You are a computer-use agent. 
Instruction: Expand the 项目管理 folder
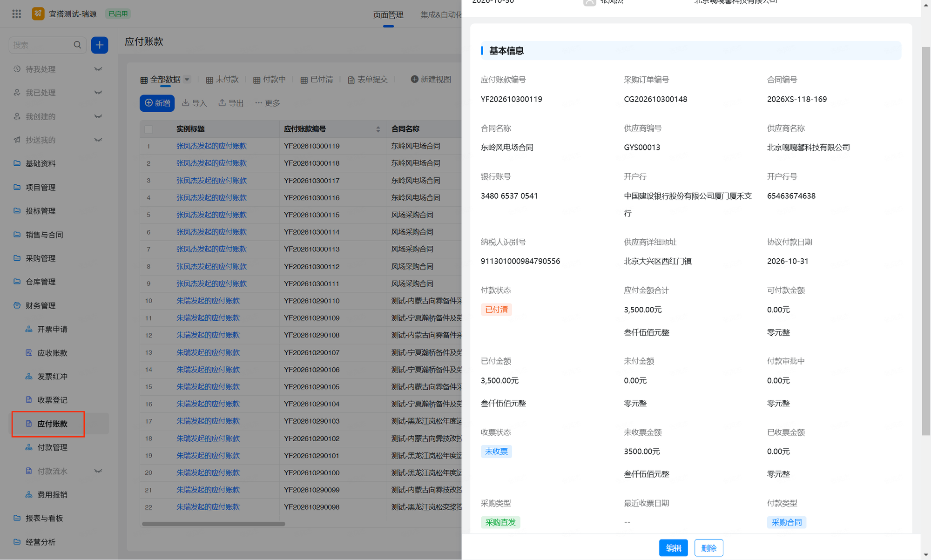coord(40,187)
